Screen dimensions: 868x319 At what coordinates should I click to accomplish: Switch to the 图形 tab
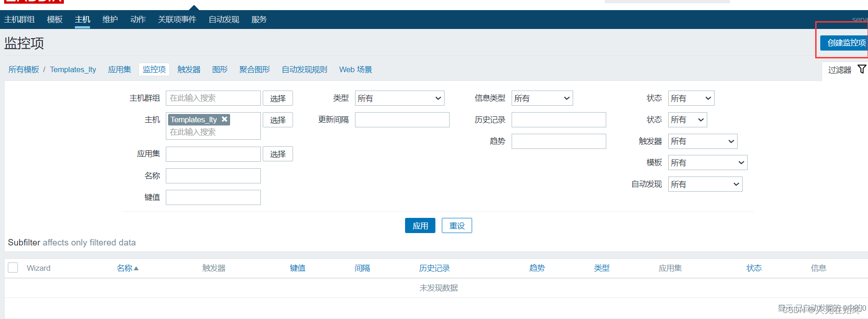[220, 69]
